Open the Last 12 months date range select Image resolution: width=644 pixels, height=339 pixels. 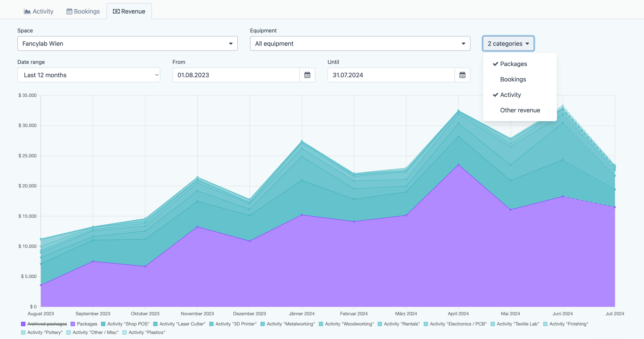tap(89, 75)
